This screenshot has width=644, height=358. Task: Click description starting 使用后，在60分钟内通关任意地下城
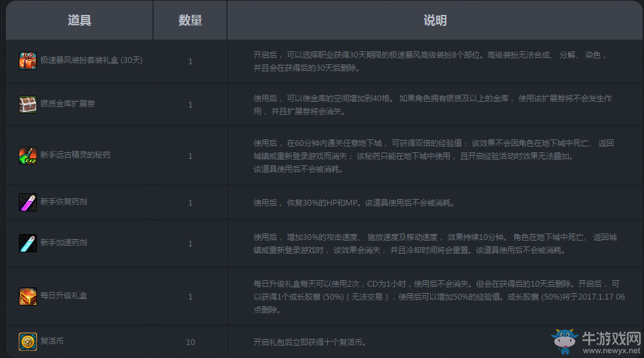click(x=433, y=156)
